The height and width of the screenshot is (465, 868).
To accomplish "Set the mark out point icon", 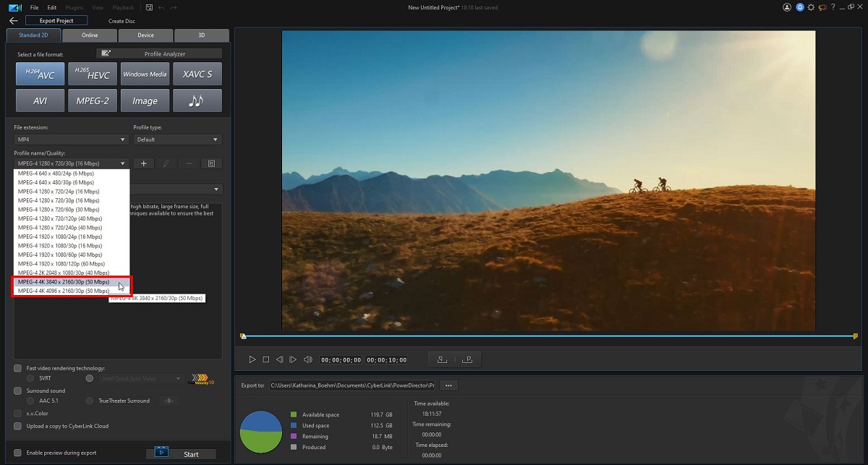I will coord(467,359).
